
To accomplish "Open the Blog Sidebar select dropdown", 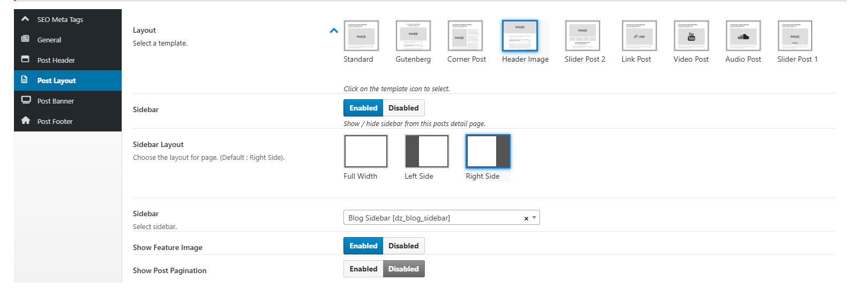I will point(434,218).
